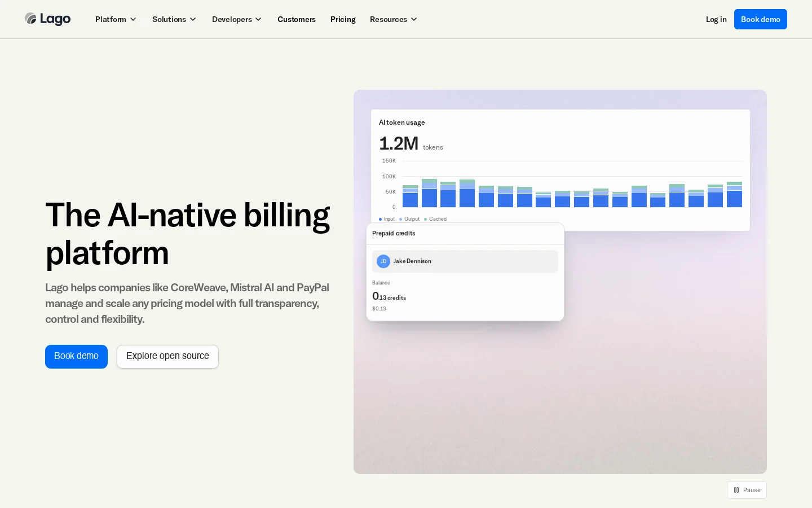
Task: Select the Jake Dennison name text
Action: coord(412,261)
